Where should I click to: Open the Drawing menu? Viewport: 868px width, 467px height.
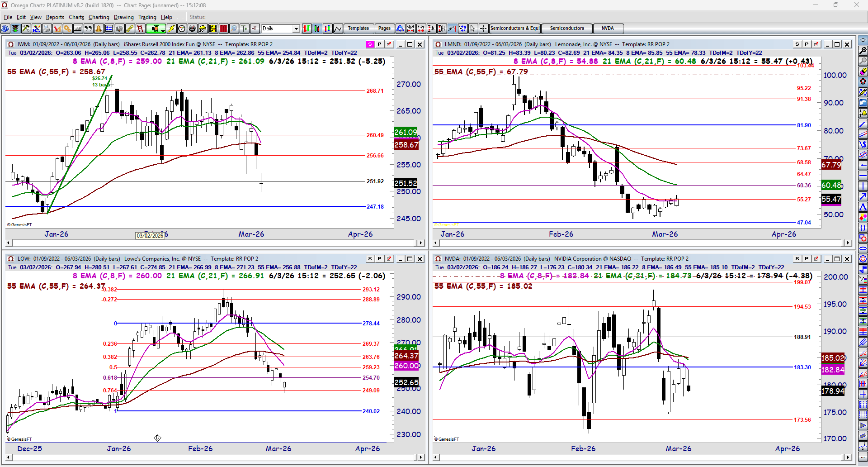pyautogui.click(x=124, y=17)
